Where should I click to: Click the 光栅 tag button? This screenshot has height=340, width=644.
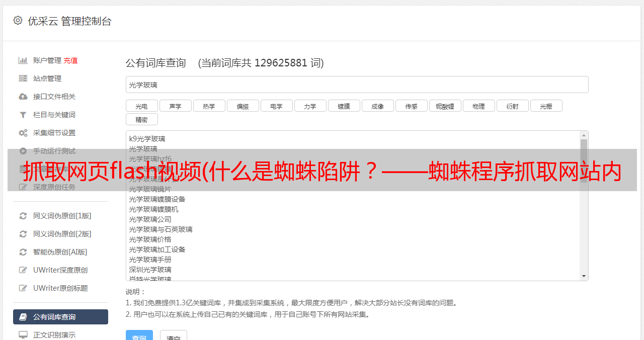(x=546, y=106)
